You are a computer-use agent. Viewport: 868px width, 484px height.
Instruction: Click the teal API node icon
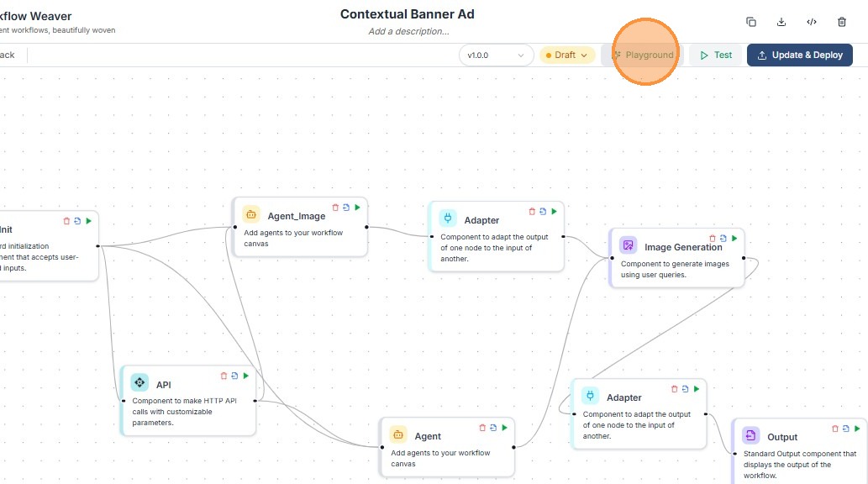pyautogui.click(x=139, y=383)
